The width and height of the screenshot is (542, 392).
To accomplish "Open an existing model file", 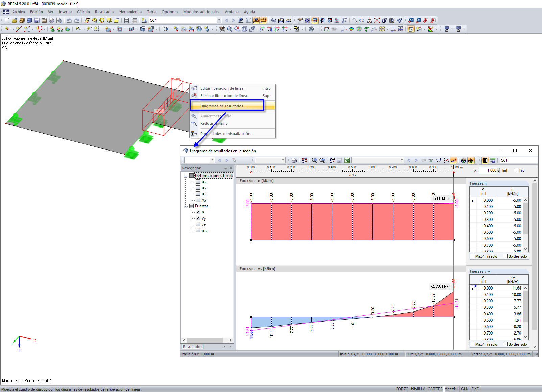I will coord(15,20).
